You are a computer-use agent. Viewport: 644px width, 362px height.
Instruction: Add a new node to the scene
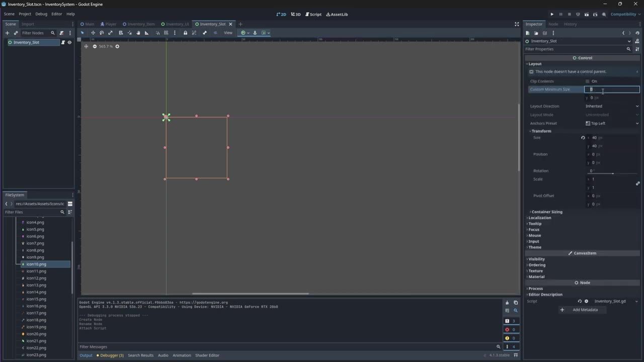click(7, 33)
